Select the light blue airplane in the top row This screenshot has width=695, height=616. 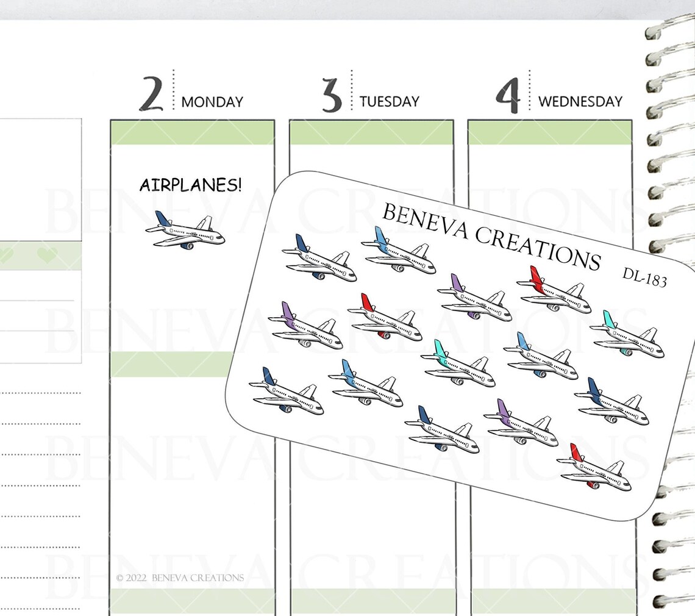(398, 251)
